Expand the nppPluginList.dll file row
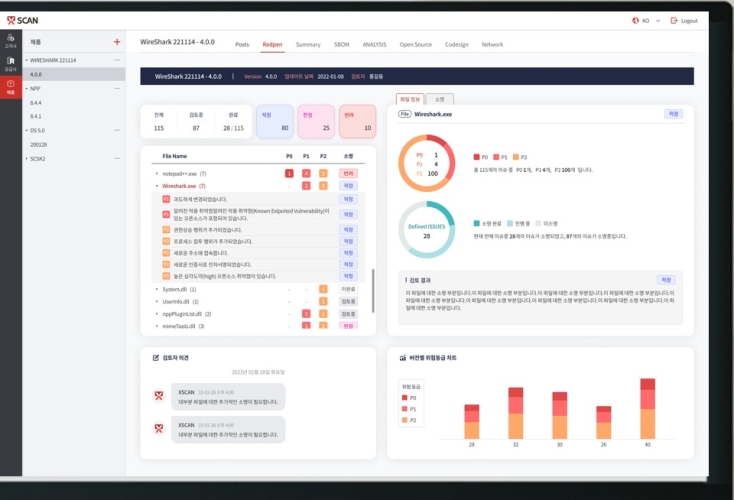The image size is (734, 500). coord(157,314)
